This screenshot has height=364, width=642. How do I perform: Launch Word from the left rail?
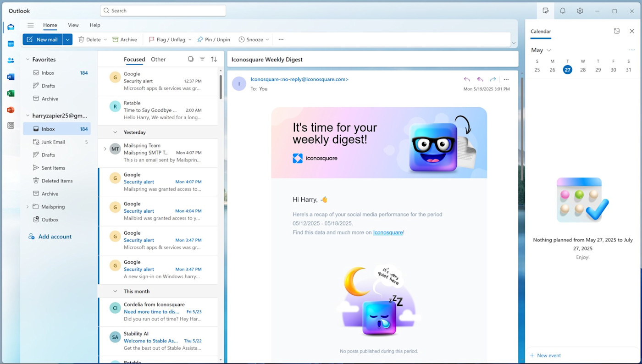point(11,77)
